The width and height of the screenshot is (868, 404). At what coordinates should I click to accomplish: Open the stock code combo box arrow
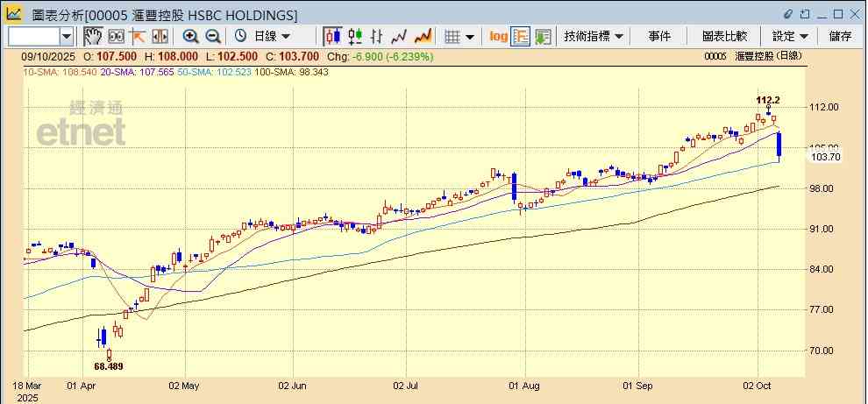coord(67,36)
